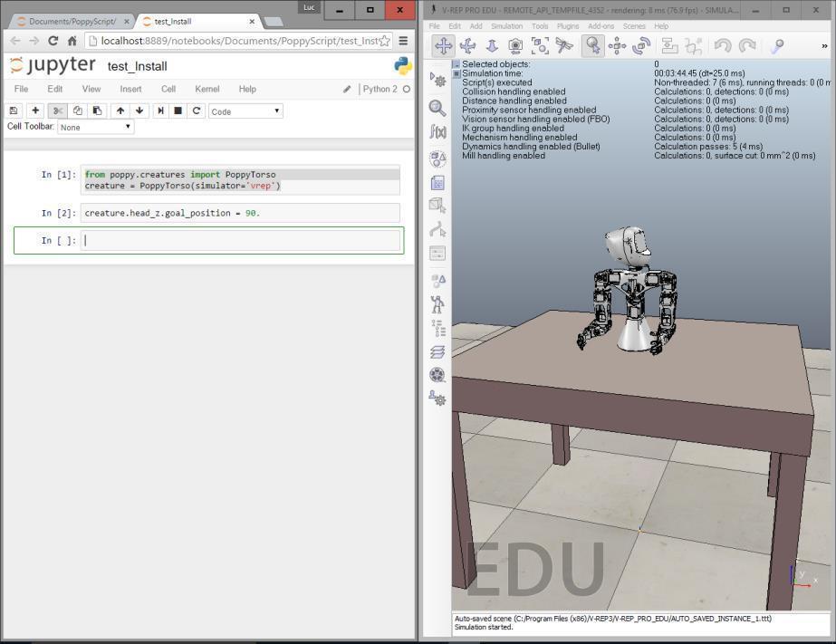The width and height of the screenshot is (836, 644).
Task: Restart kernel circular arrow button
Action: [197, 111]
